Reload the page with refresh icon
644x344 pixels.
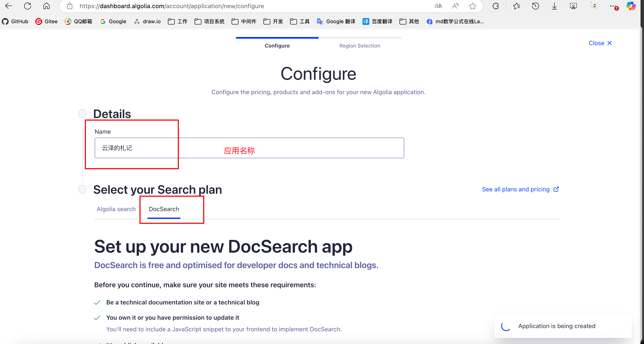pos(28,6)
